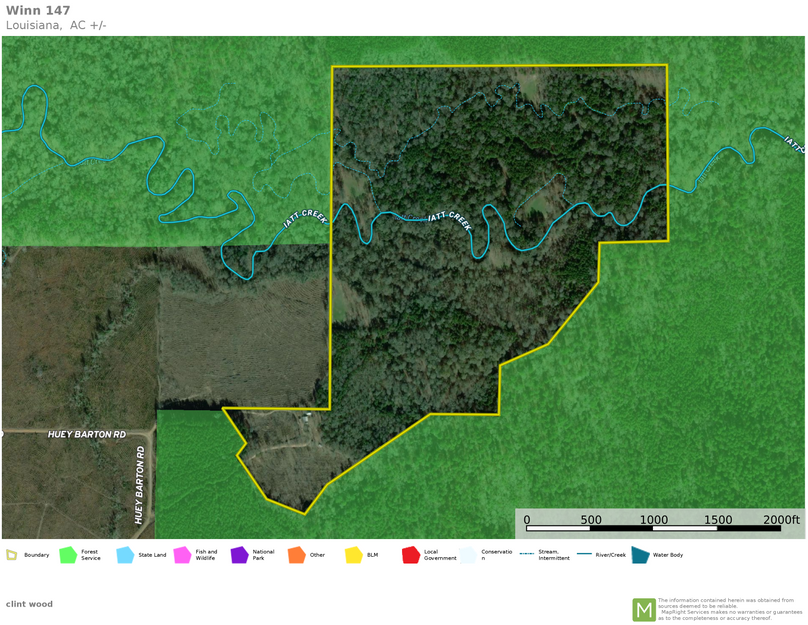Click the green Forest Service legend swatch
Image resolution: width=808 pixels, height=625 pixels.
[x=68, y=555]
